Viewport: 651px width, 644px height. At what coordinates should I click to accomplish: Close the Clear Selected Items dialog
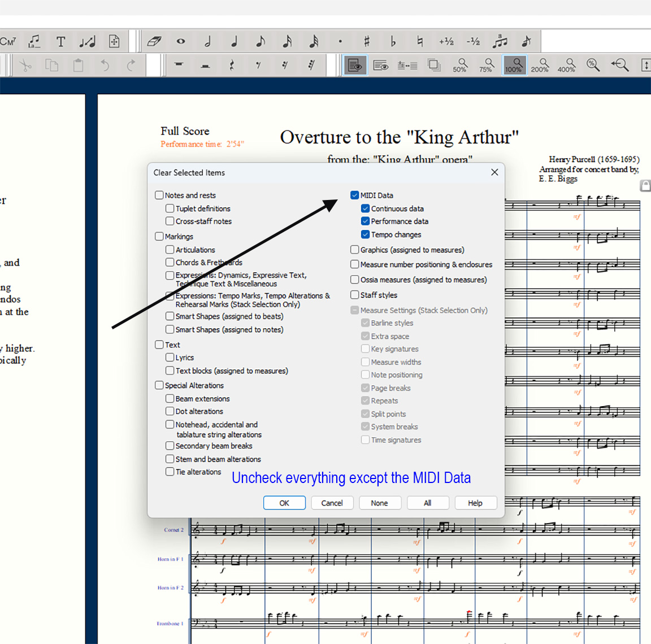pos(494,172)
